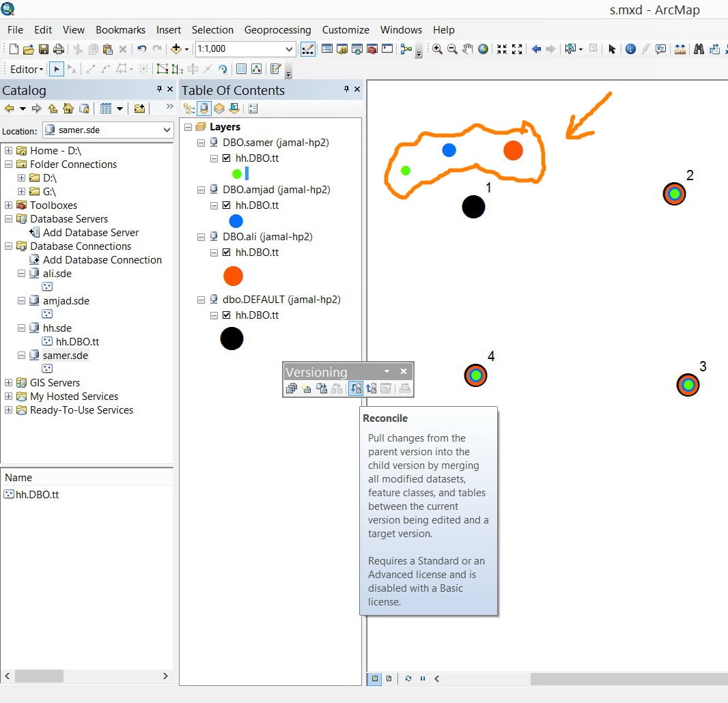Click the Undo icon
The width and height of the screenshot is (728, 703).
point(142,48)
